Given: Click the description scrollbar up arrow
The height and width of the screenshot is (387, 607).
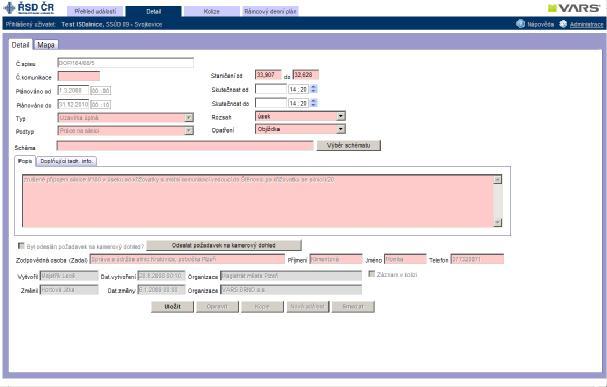Looking at the screenshot, I should (x=497, y=179).
